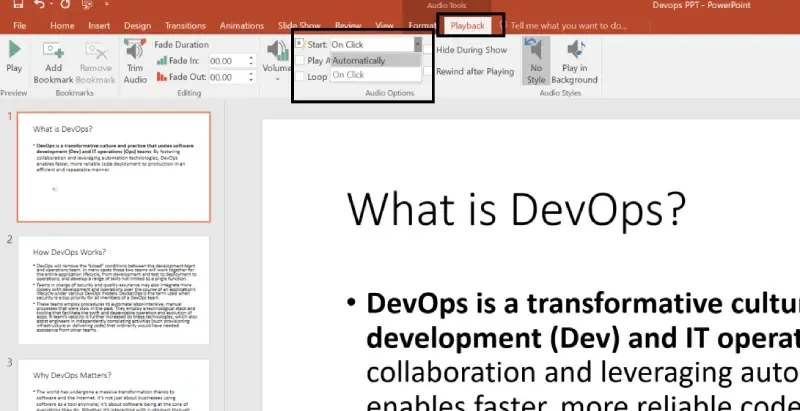Select slide 2 thumbnail How DevOps Works
Viewport: 800px width, 411px height.
coord(114,290)
